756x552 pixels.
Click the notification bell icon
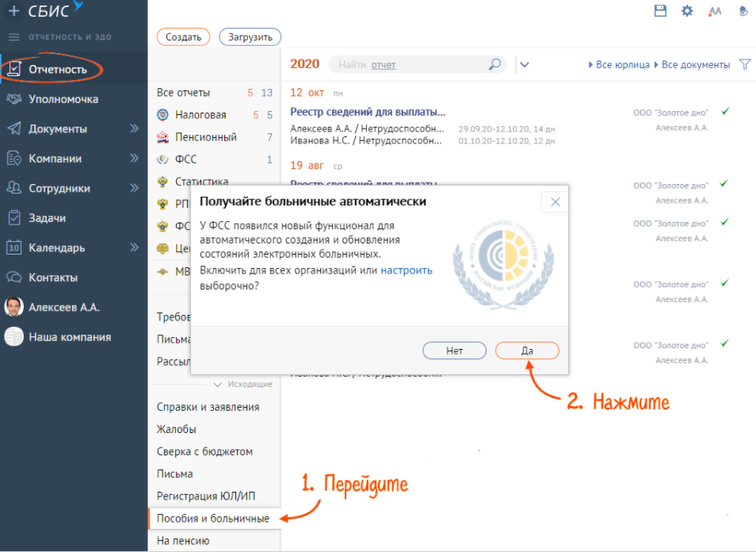pyautogui.click(x=743, y=11)
